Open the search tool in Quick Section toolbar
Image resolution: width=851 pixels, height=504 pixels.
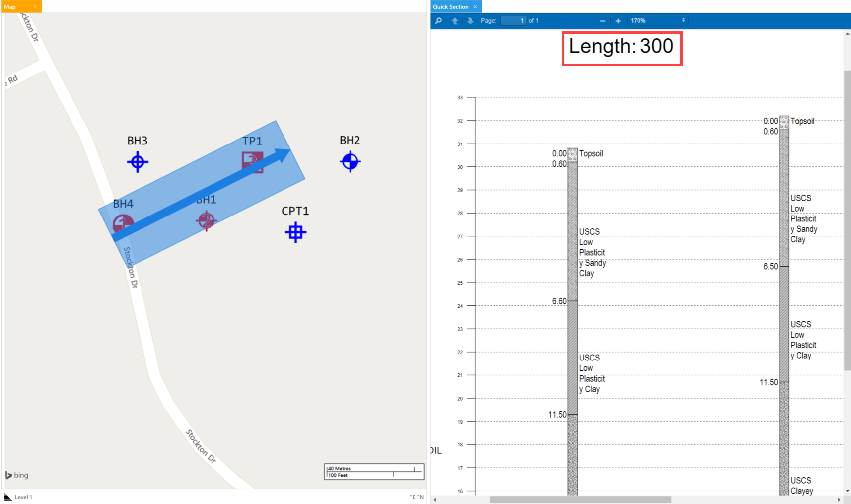click(438, 21)
